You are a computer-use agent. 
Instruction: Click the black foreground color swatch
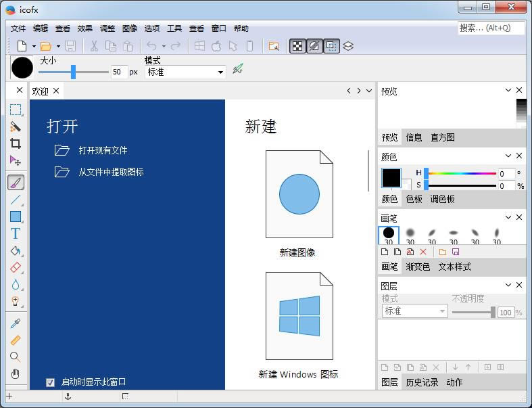tap(391, 177)
